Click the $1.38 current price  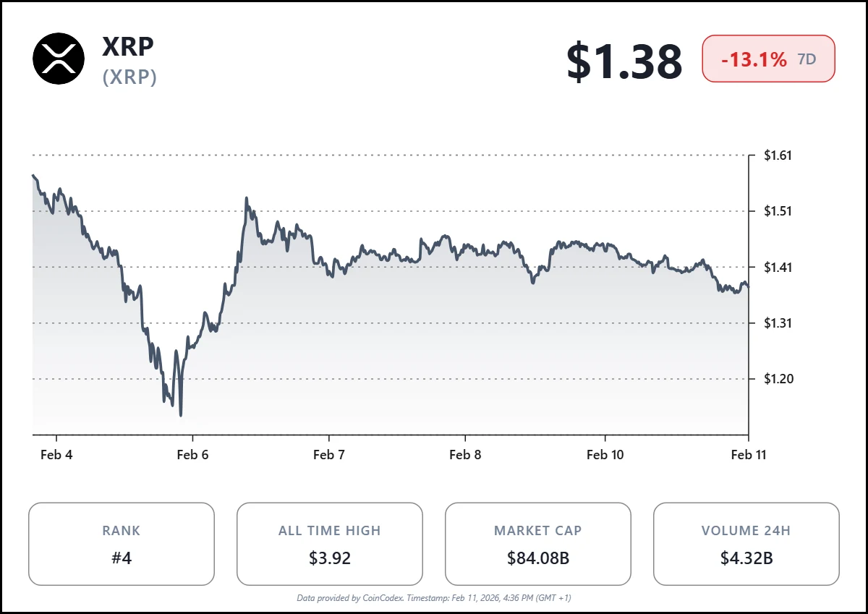tap(624, 61)
